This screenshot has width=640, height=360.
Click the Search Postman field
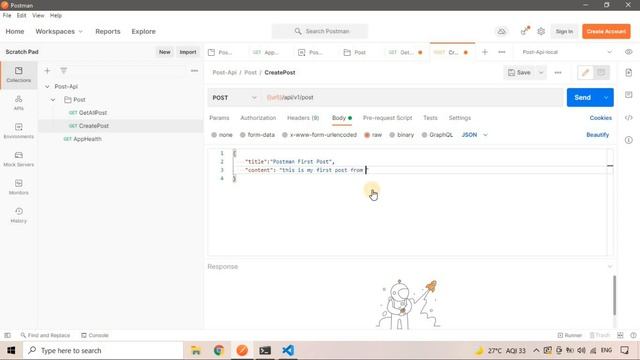coord(320,31)
